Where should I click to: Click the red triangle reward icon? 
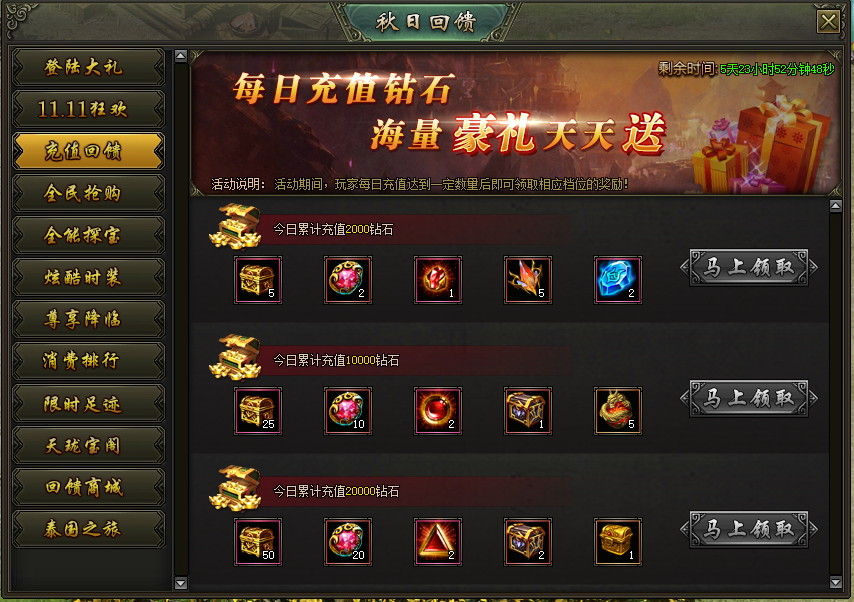tap(438, 542)
